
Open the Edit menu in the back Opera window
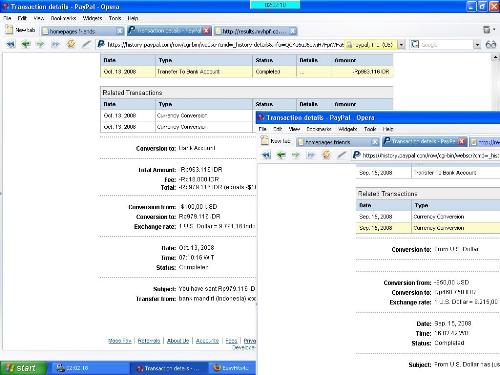point(22,18)
